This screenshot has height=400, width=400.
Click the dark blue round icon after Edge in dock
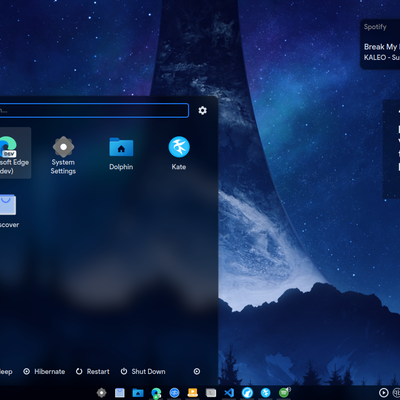[174, 393]
